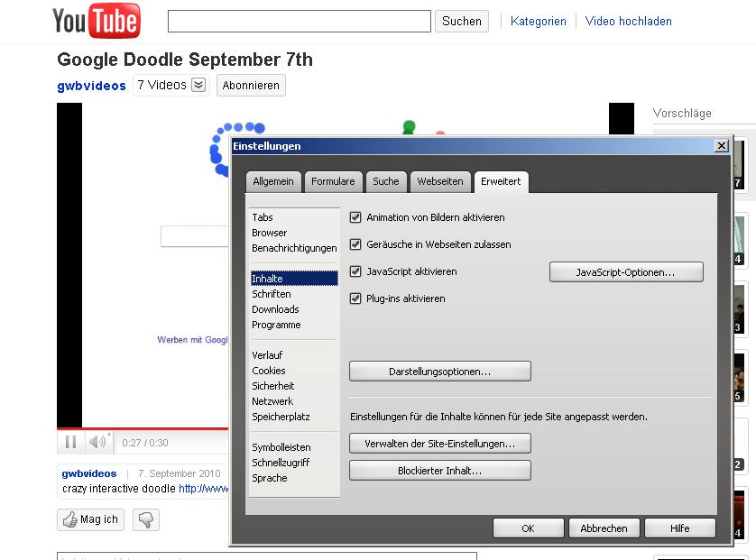This screenshot has width=756, height=560.
Task: Toggle Animation von Bildern aktivieren checkbox
Action: (x=355, y=217)
